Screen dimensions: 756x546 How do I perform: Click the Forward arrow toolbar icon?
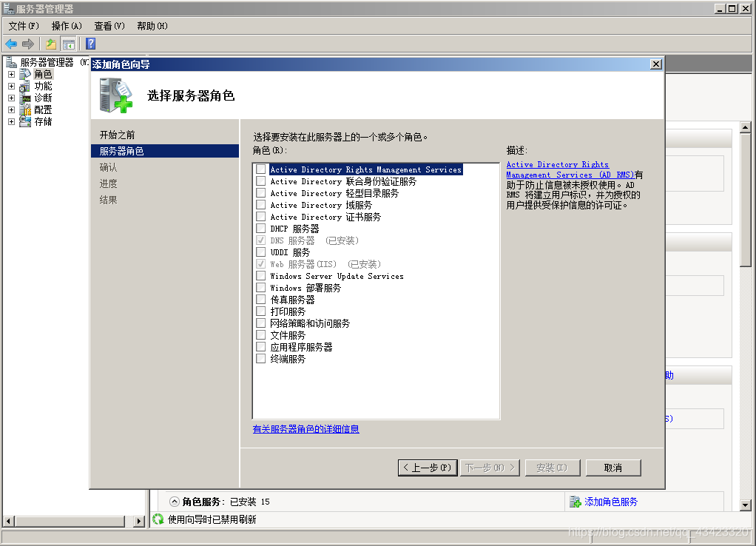[28, 44]
